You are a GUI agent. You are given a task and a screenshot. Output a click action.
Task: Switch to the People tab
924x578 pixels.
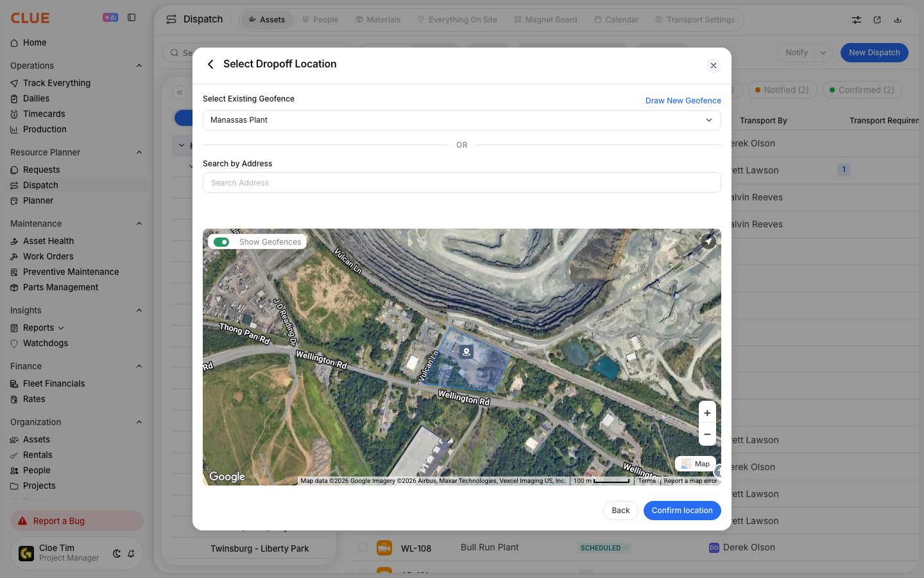pos(320,20)
